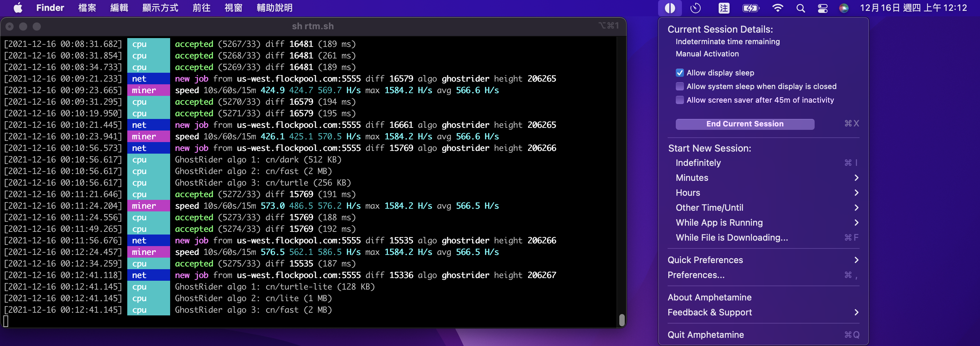Screen dimensions: 980x346
Task: Click 'Indeterminate time remaining' text
Action: [x=728, y=41]
